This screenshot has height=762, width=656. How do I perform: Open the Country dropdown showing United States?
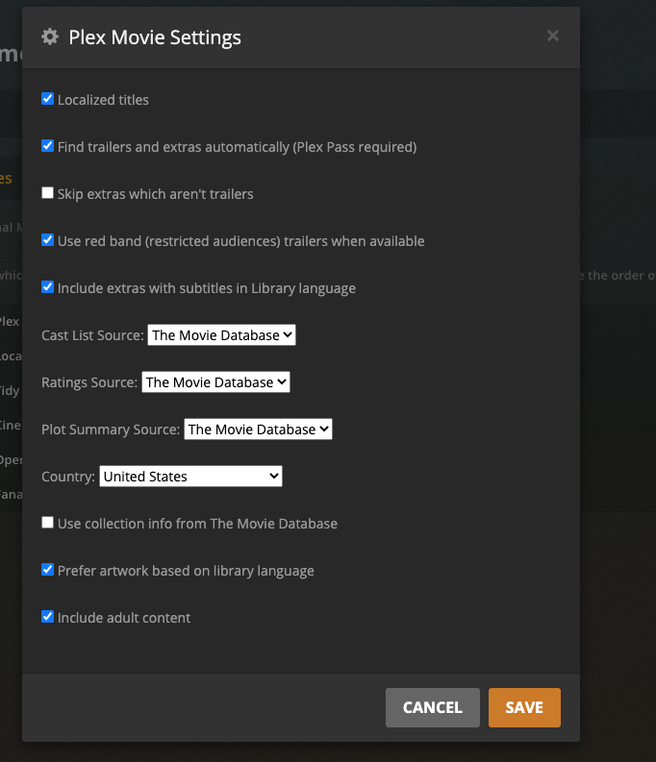pos(190,476)
